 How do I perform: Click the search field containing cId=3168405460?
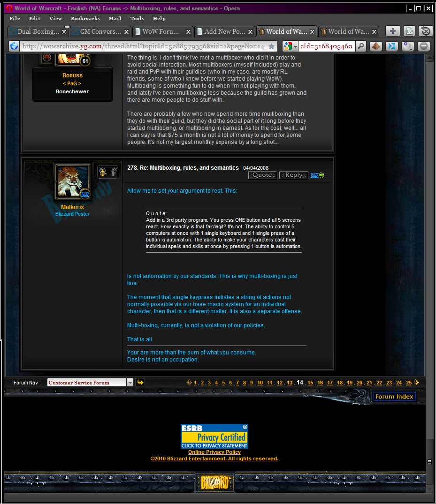pyautogui.click(x=326, y=46)
